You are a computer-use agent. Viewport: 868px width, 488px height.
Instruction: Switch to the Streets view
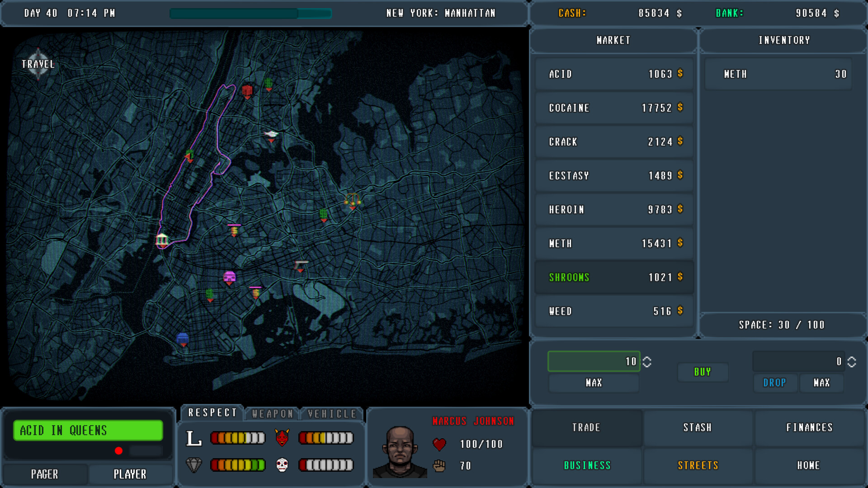698,465
